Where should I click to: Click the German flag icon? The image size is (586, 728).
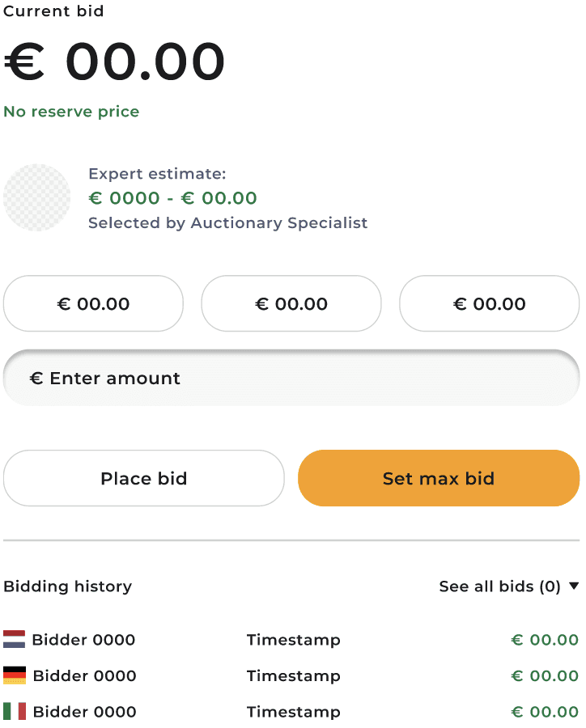click(x=15, y=675)
